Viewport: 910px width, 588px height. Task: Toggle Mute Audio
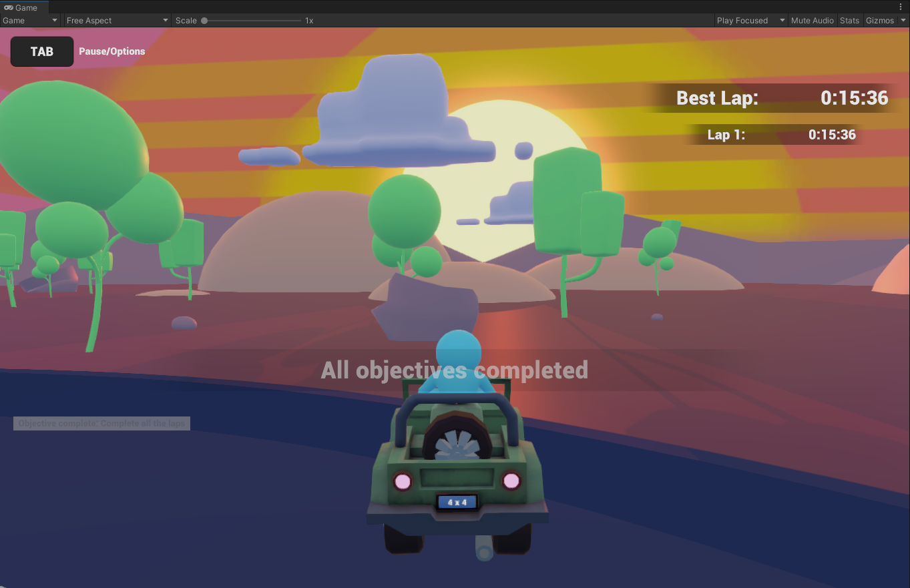pos(812,20)
